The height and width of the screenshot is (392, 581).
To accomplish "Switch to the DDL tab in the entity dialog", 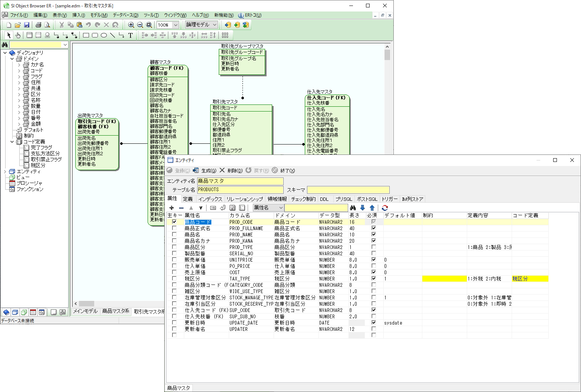I will [324, 199].
